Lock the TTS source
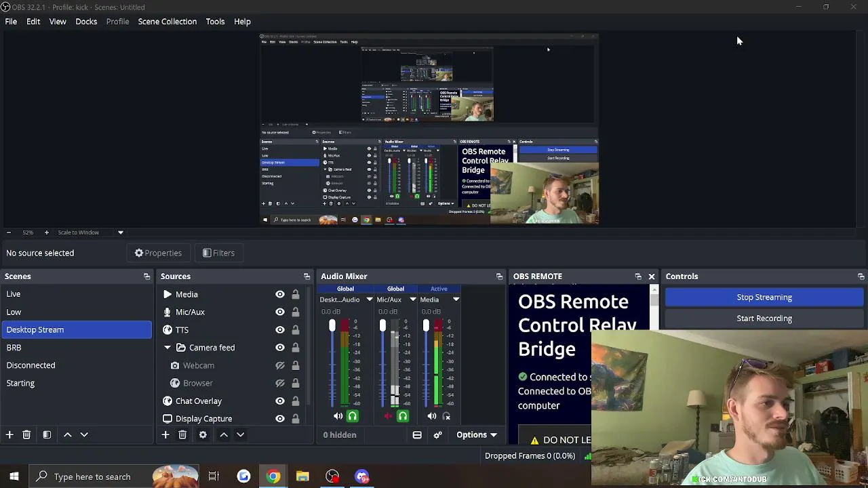Image resolution: width=868 pixels, height=488 pixels. [295, 329]
